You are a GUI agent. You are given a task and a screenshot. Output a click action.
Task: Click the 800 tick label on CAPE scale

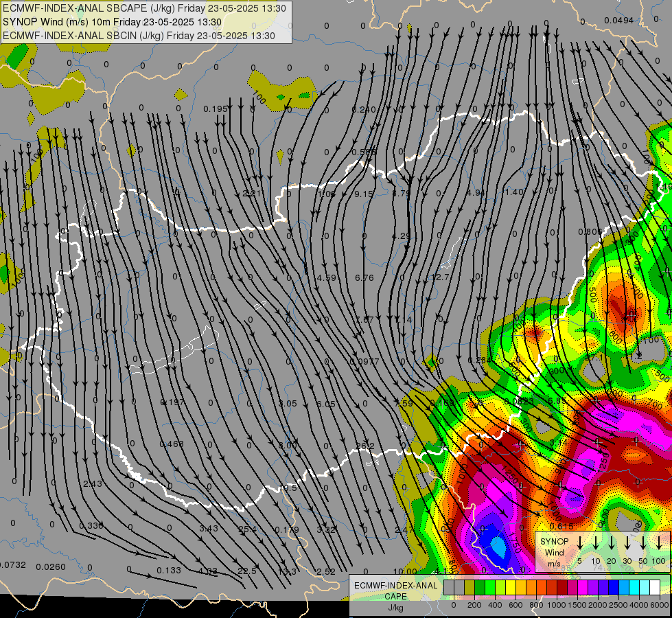(536, 605)
